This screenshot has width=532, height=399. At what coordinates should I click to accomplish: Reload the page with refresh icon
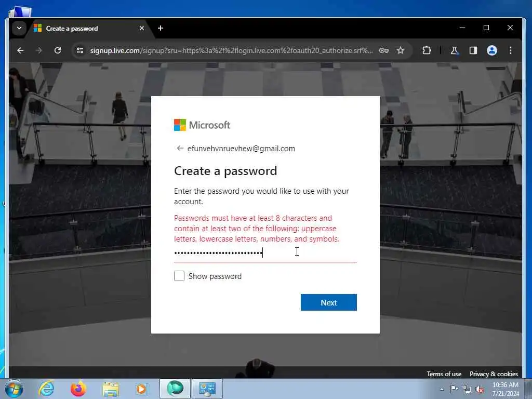[58, 50]
